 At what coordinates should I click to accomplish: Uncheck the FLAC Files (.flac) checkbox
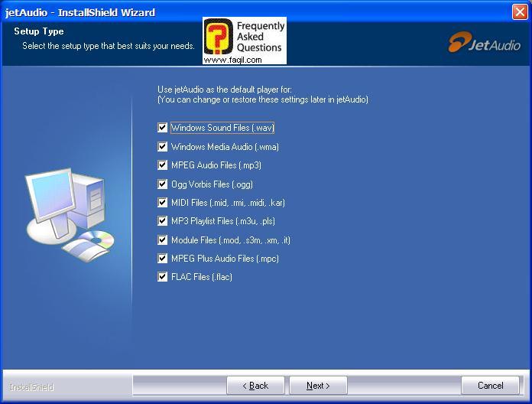162,277
